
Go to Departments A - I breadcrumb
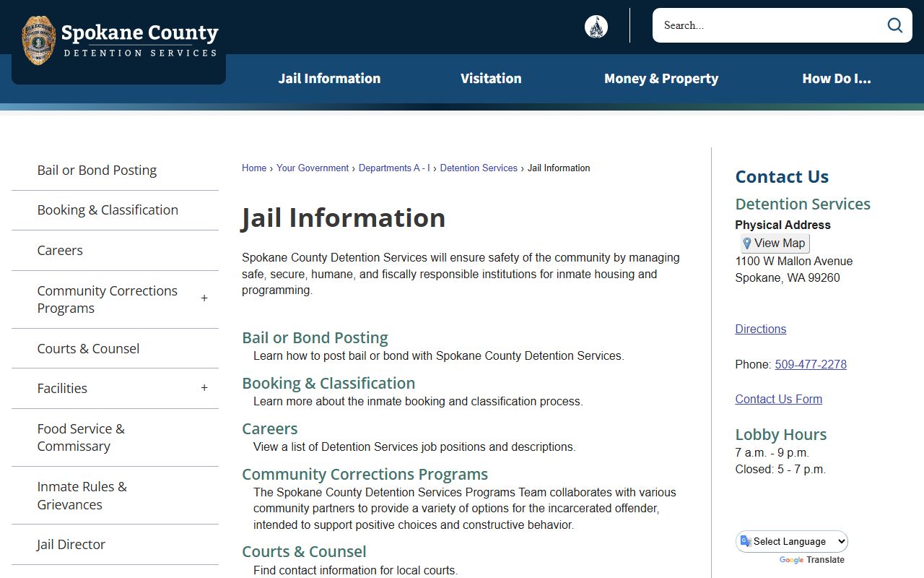pos(394,168)
